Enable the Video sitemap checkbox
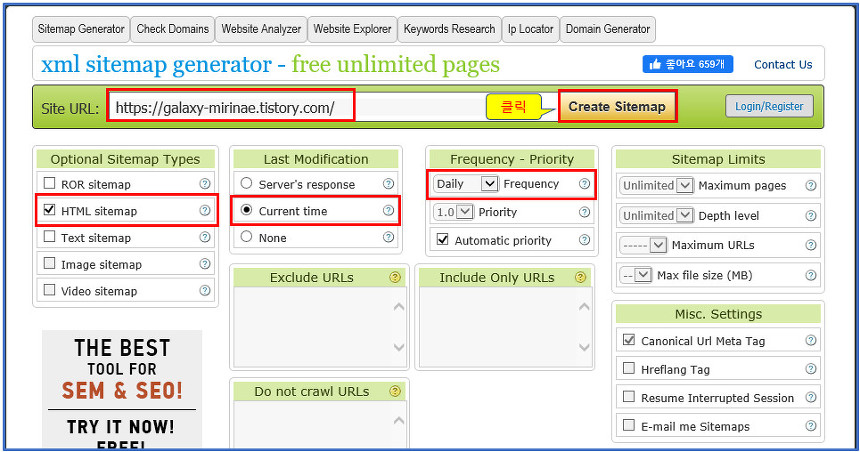The width and height of the screenshot is (860, 452). click(49, 290)
